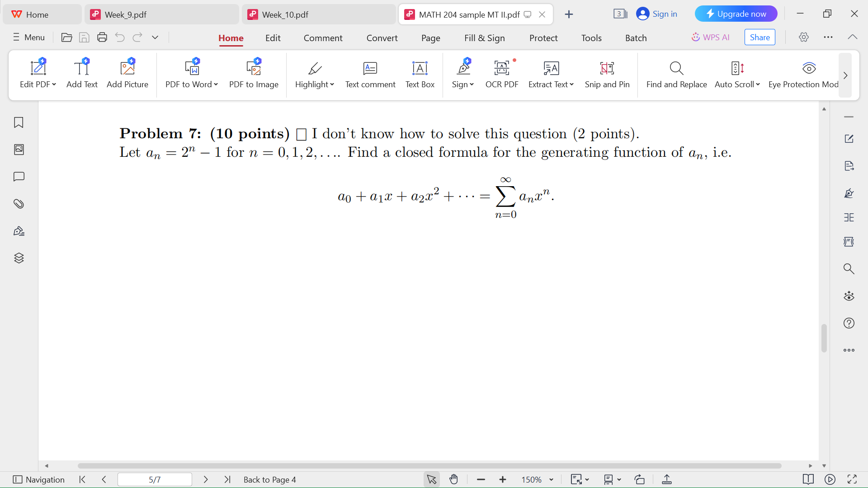Click Back to Page 4 link
The width and height of the screenshot is (868, 488).
coord(269,479)
